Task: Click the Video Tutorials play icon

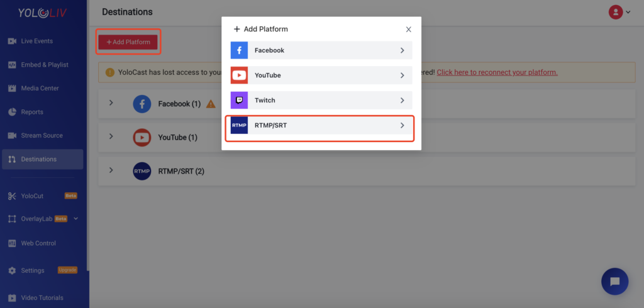Action: pyautogui.click(x=12, y=298)
